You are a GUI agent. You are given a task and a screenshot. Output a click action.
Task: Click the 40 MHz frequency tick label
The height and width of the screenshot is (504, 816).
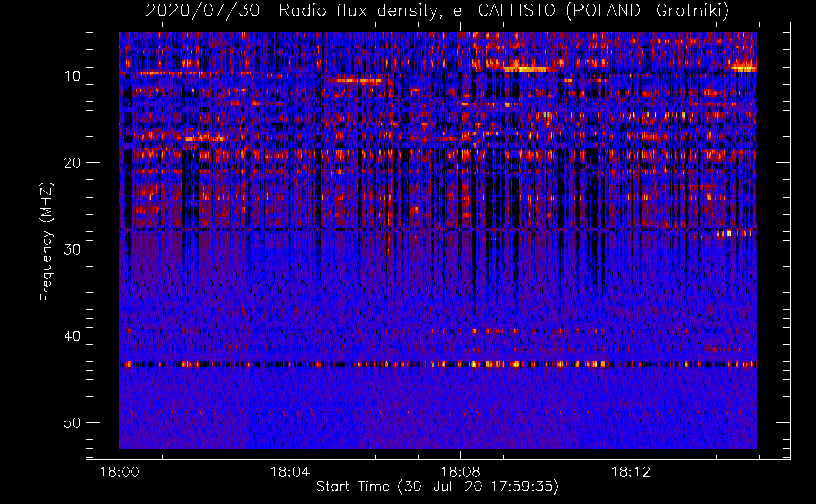click(73, 336)
